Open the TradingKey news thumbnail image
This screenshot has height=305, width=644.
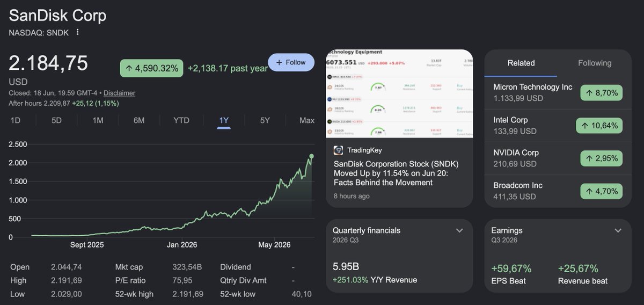(x=399, y=93)
